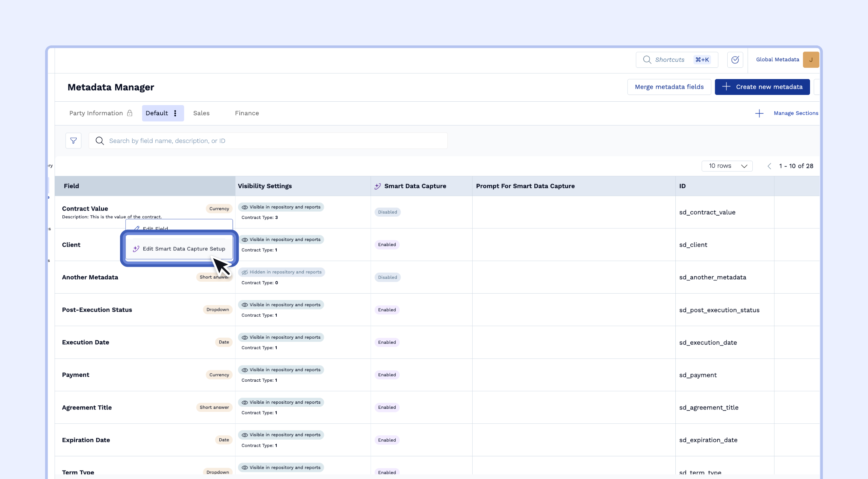868x479 pixels.
Task: Toggle Payment row visibility eye badge
Action: pyautogui.click(x=281, y=370)
